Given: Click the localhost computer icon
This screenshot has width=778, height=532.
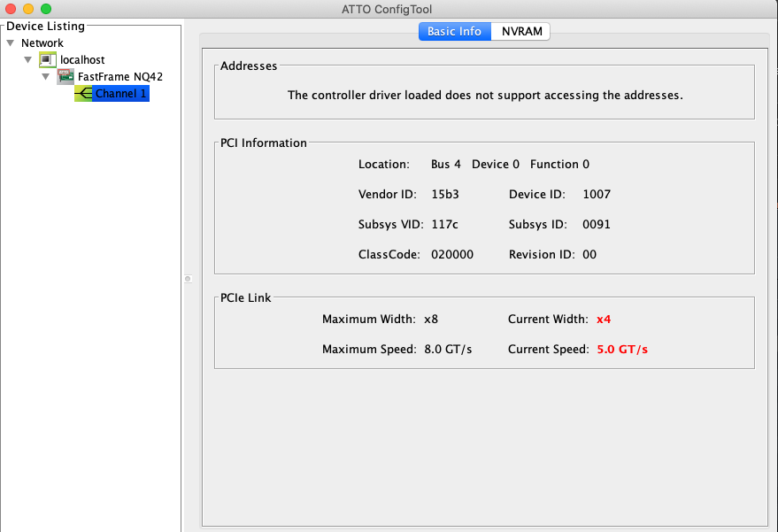Looking at the screenshot, I should point(48,59).
